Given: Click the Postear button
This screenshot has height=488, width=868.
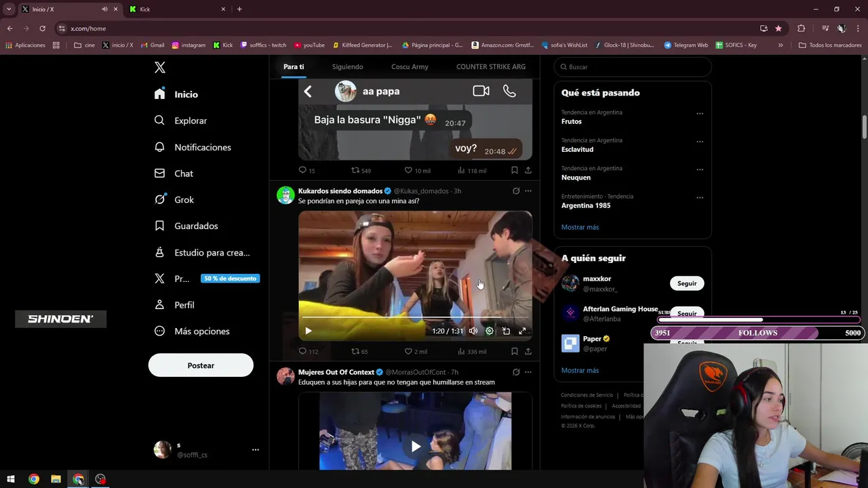Looking at the screenshot, I should 201,365.
